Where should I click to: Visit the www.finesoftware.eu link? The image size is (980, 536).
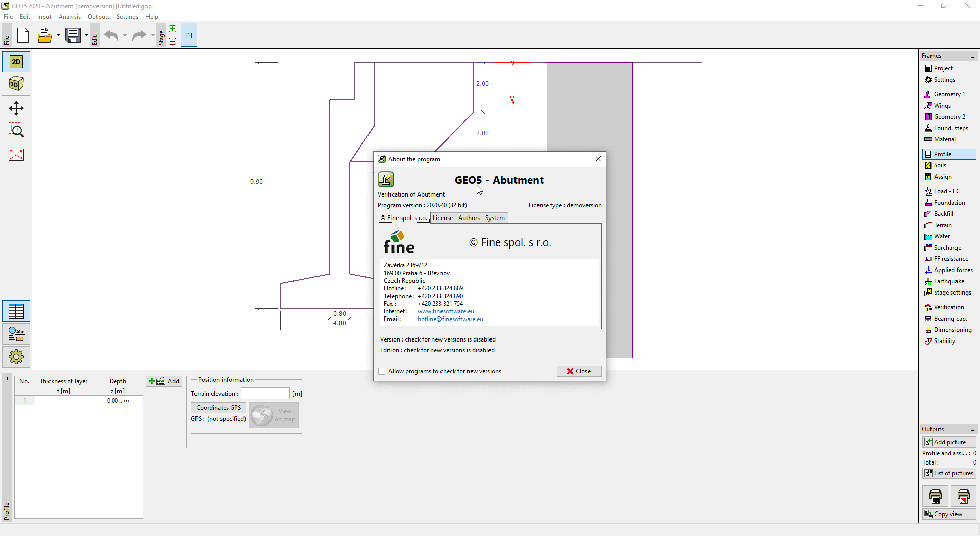click(446, 311)
